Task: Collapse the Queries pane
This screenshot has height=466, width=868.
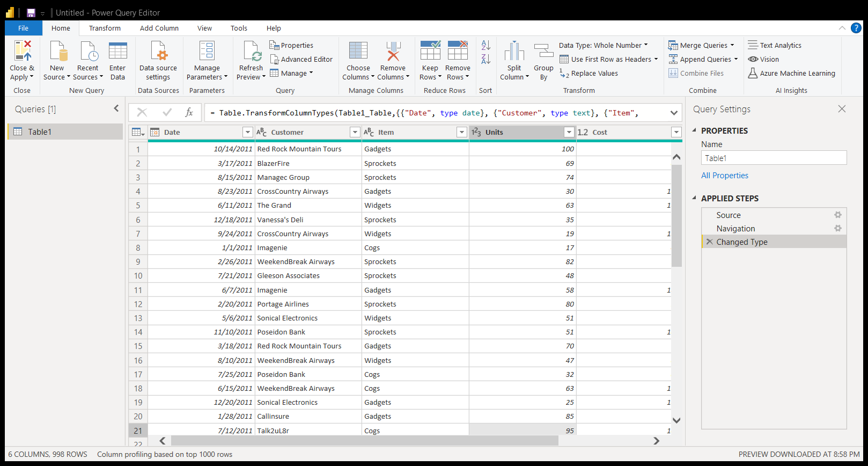Action: tap(116, 108)
